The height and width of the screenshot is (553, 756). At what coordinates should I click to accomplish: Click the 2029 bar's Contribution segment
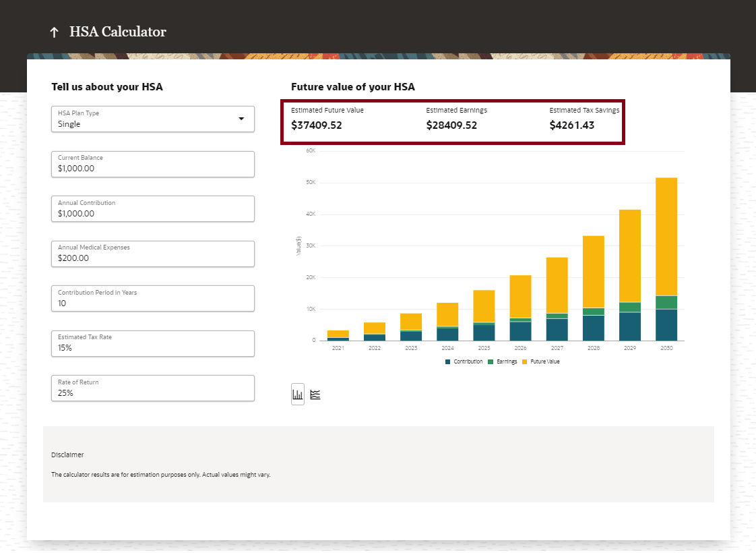click(630, 326)
